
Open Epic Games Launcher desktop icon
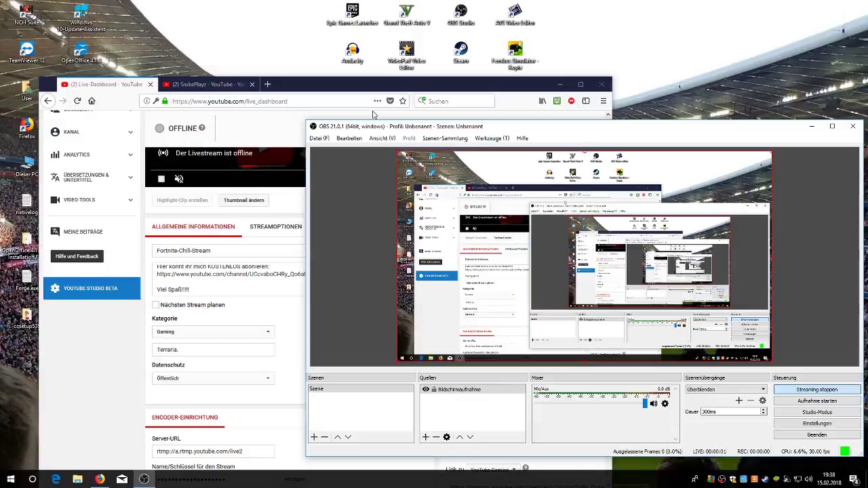(352, 15)
